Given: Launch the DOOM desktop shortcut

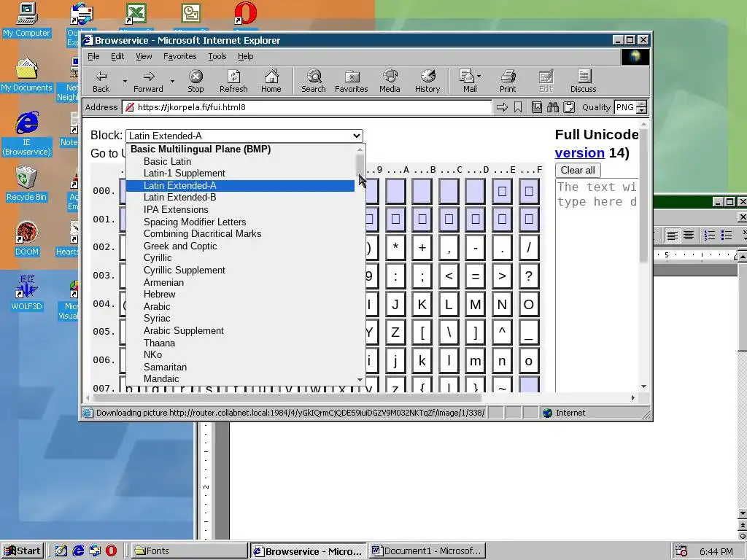Looking at the screenshot, I should (x=26, y=238).
